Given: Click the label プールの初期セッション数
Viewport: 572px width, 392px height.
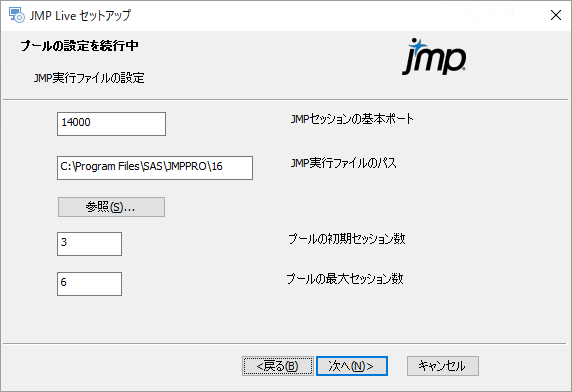Looking at the screenshot, I should click(x=347, y=239).
